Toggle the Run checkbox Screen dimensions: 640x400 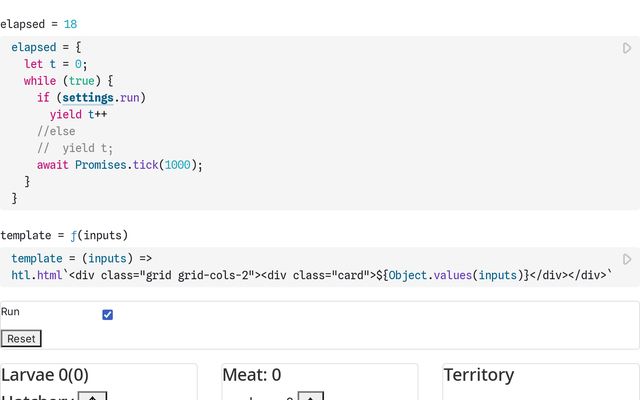[x=108, y=314]
